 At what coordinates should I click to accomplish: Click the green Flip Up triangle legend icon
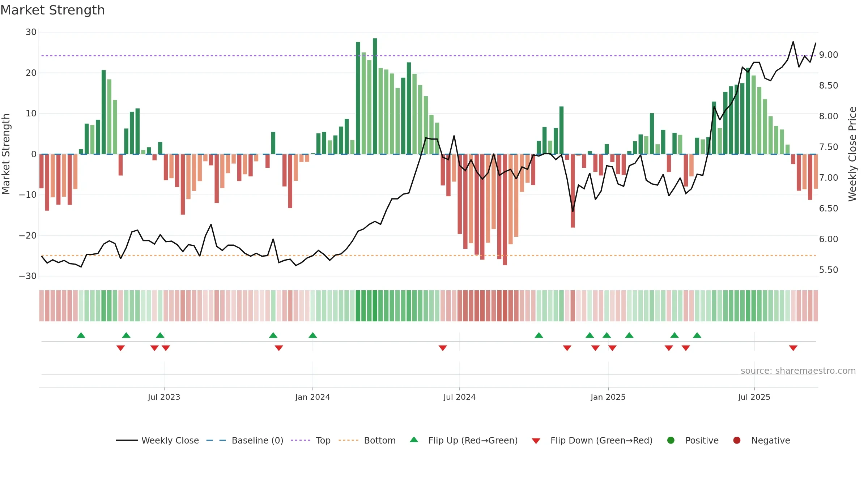414,440
